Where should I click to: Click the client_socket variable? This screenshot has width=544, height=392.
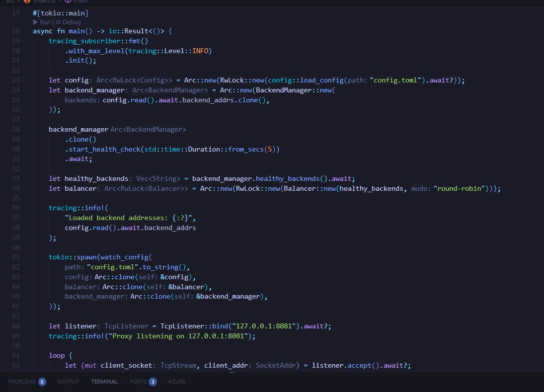pos(126,365)
